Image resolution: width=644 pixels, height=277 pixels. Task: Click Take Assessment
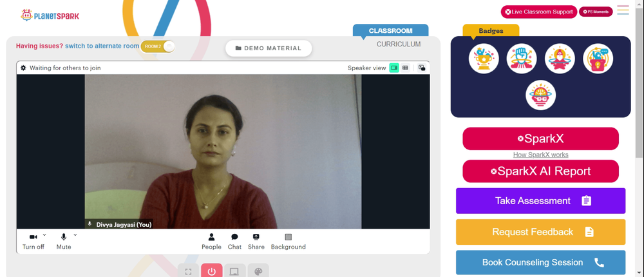tap(540, 201)
